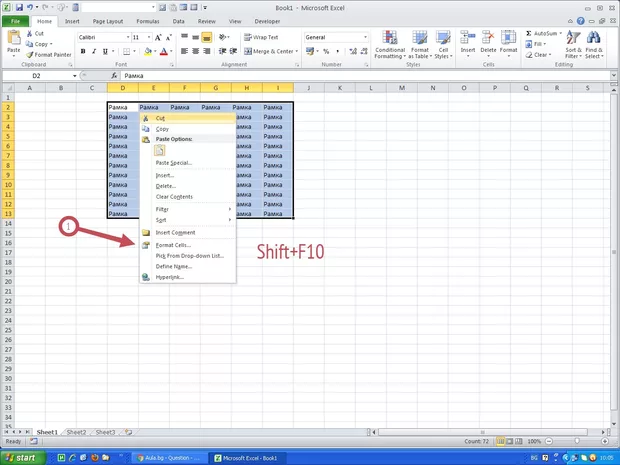Click the Windows Start button

(x=24, y=457)
